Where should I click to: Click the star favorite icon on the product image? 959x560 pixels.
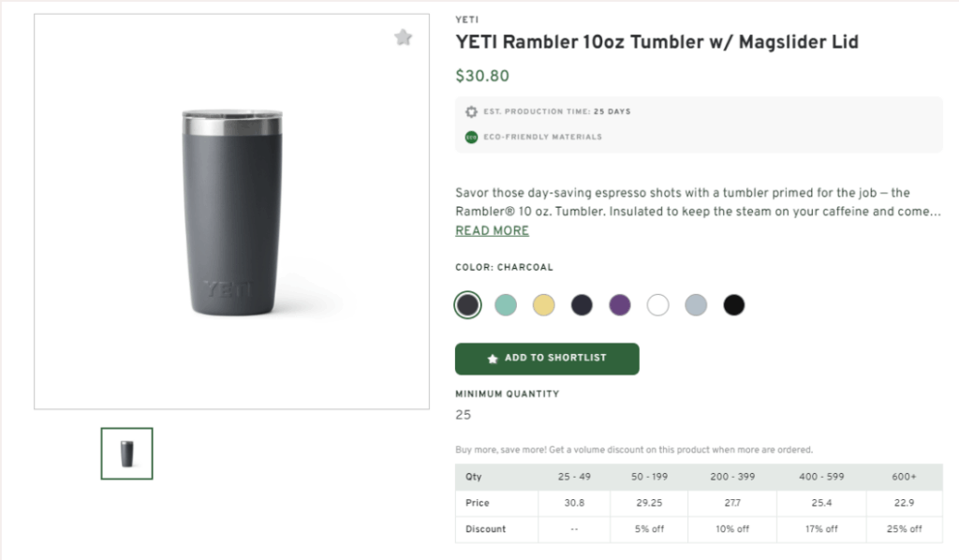(x=404, y=37)
